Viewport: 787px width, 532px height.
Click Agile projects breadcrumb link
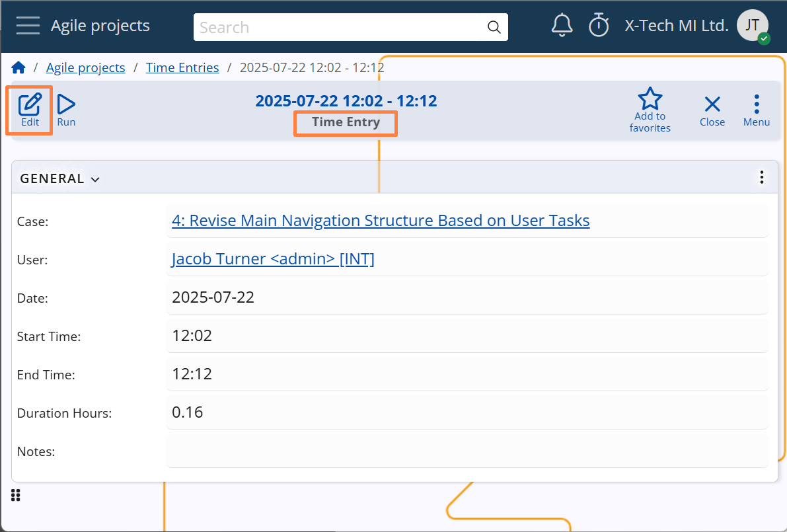(x=85, y=67)
